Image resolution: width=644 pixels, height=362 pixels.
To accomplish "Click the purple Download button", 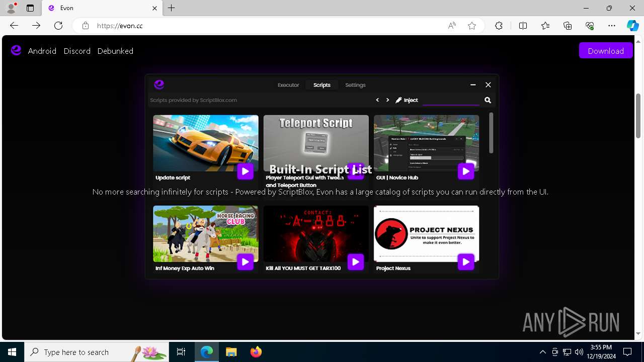I will pyautogui.click(x=606, y=50).
